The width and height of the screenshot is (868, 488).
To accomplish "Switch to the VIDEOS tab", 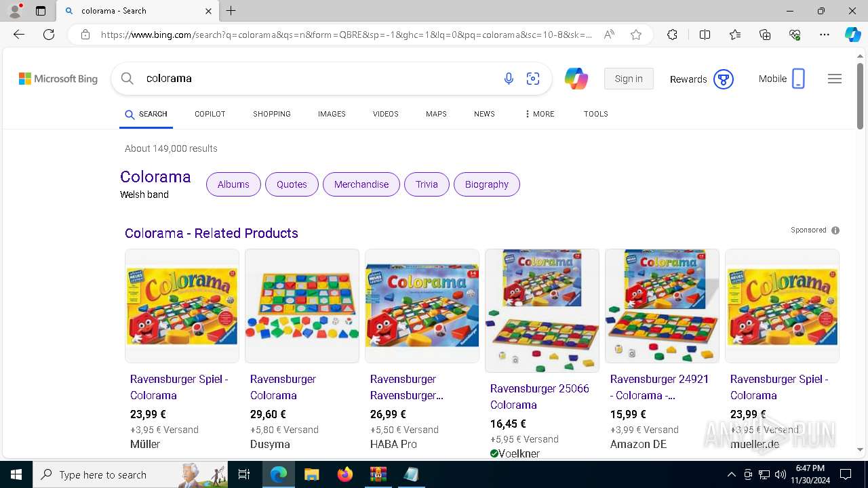I will coord(386,114).
